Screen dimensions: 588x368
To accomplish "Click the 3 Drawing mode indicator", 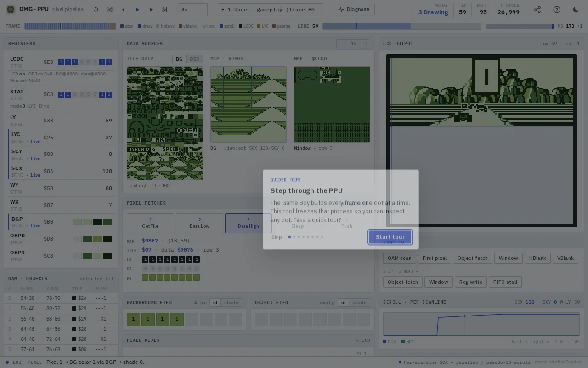I will (x=433, y=12).
